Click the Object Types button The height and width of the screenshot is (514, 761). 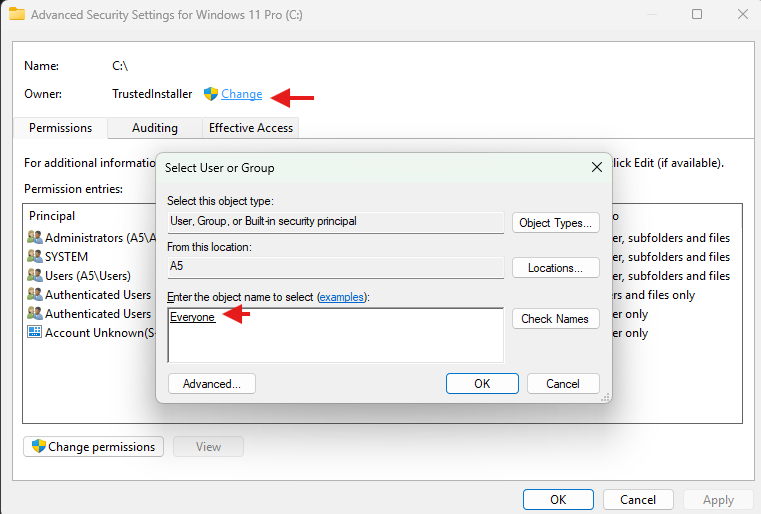pos(555,223)
